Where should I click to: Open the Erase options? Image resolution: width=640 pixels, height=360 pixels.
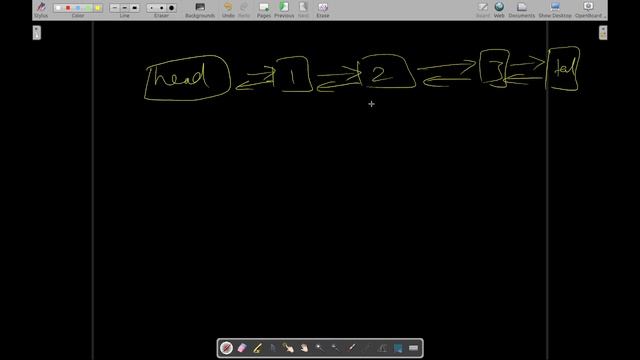pos(322,9)
